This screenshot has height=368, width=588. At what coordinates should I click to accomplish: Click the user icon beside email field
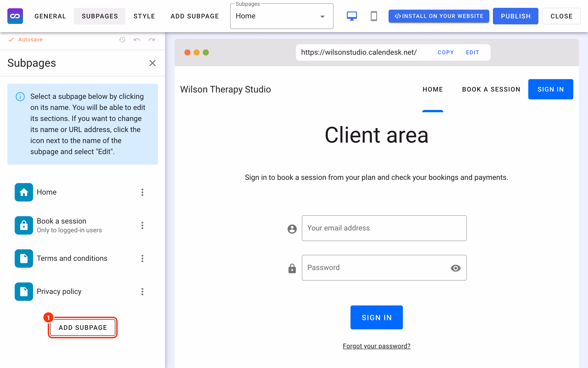292,229
